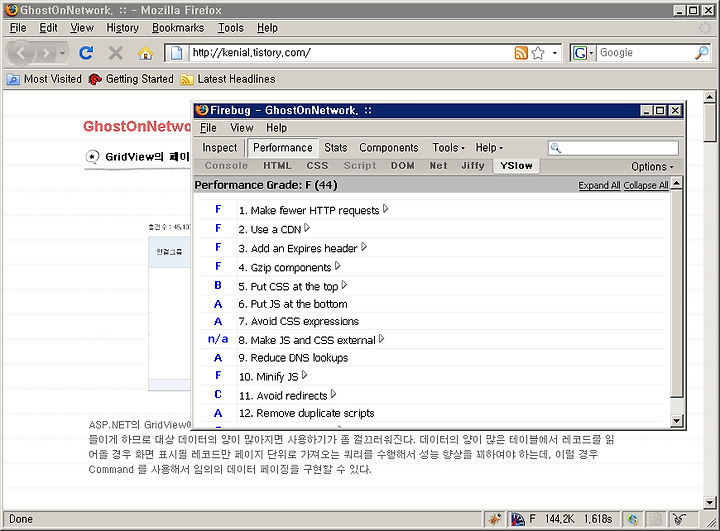Expand rule 3 Add an Expires header
The height and width of the screenshot is (531, 720).
coord(364,247)
